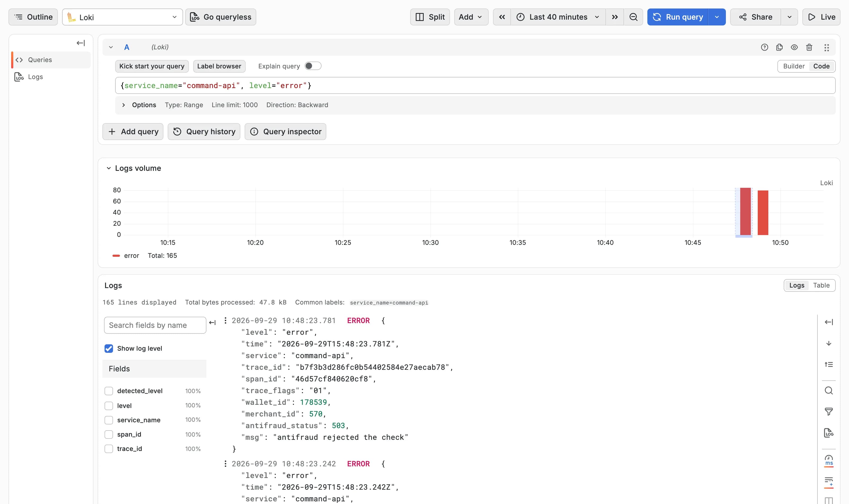This screenshot has width=849, height=504.
Task: Check the trace_id field
Action: pos(109,449)
